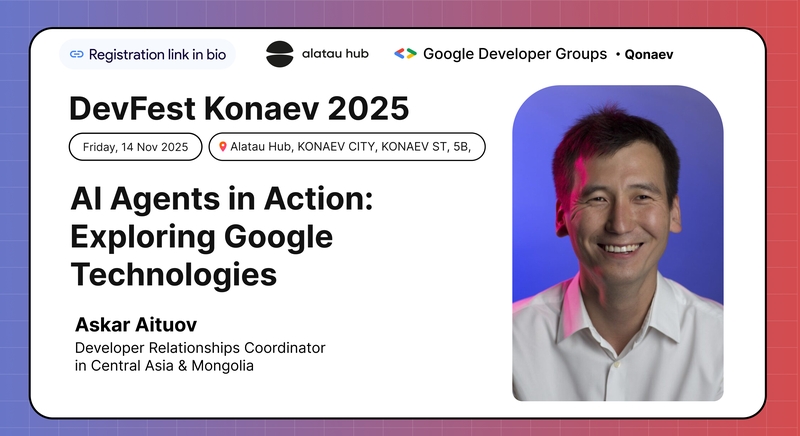This screenshot has height=436, width=800.
Task: Click the Registration link in bio pill
Action: (x=147, y=54)
